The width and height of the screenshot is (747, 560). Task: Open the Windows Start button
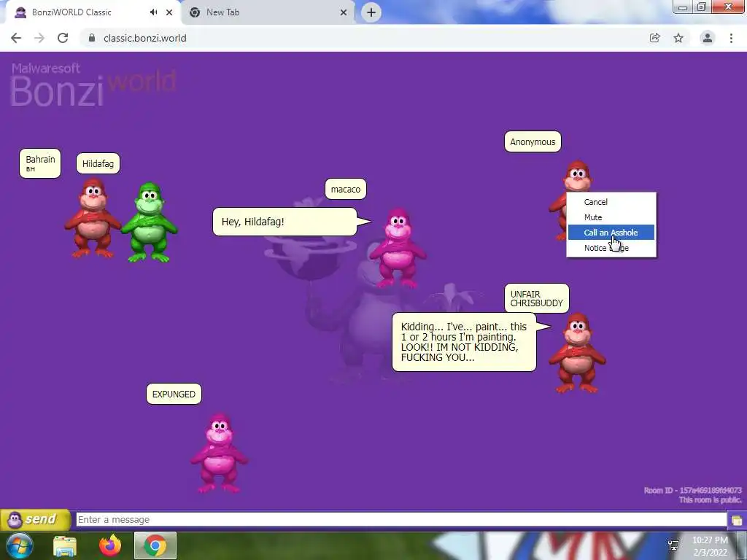[19, 545]
